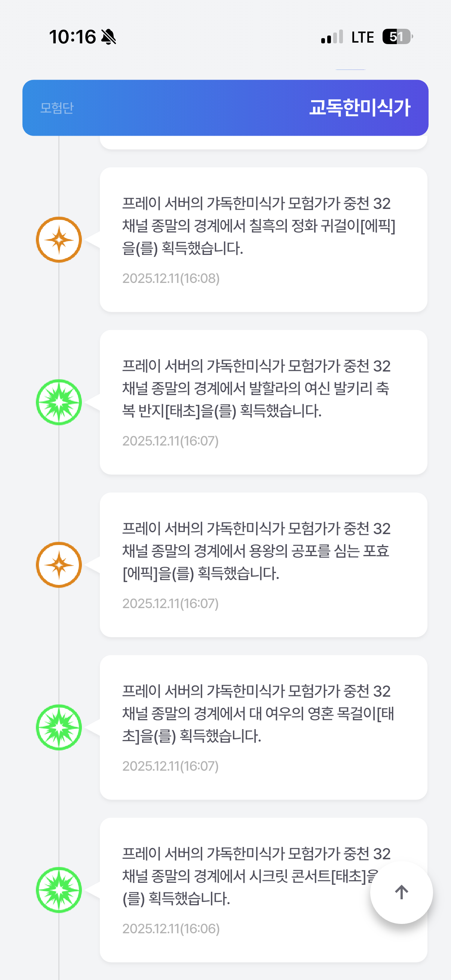Tap the 모험단 label in header
The height and width of the screenshot is (980, 451).
tap(57, 108)
